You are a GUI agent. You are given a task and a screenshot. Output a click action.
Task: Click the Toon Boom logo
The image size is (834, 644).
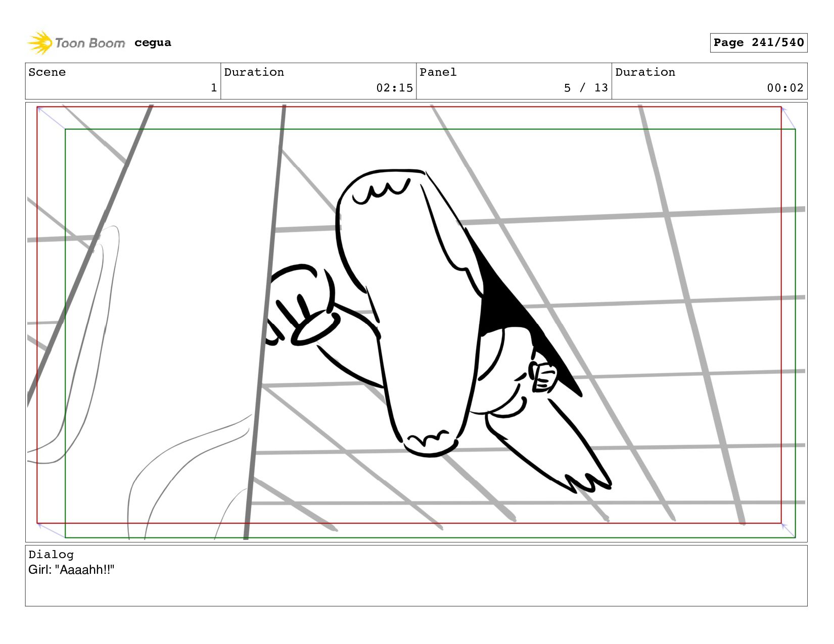coord(76,43)
